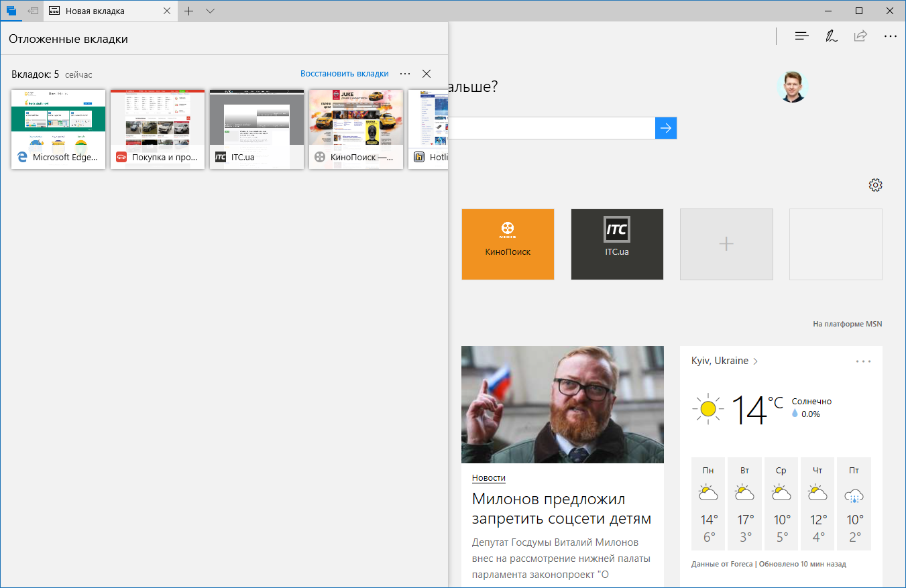Open the Hub favorites icon
The height and width of the screenshot is (588, 906).
pos(801,36)
